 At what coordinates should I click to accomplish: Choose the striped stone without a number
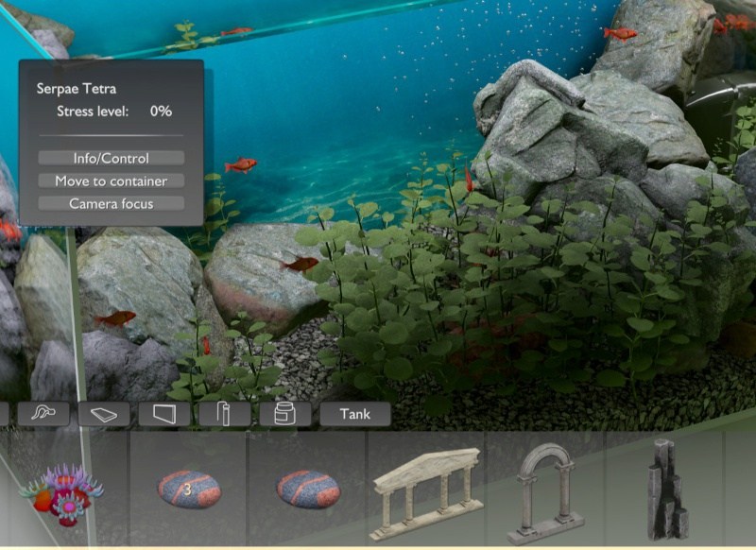click(307, 490)
